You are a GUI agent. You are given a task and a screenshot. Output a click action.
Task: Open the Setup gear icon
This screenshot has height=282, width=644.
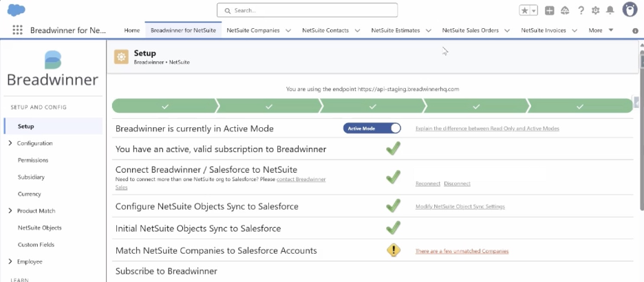[595, 10]
